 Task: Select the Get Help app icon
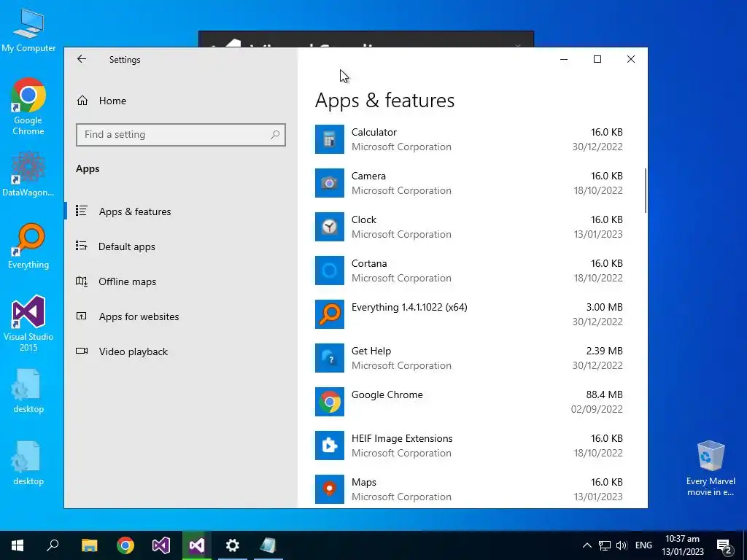(x=329, y=358)
